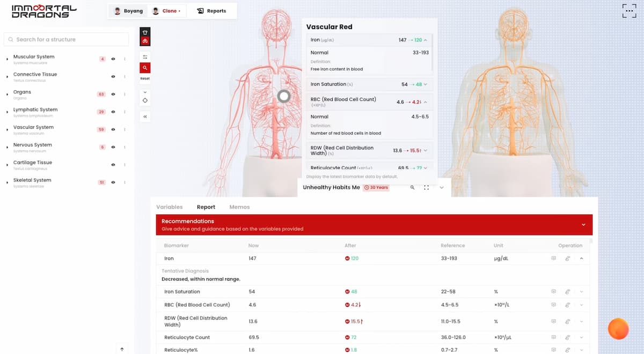This screenshot has width=644, height=354.
Task: Hide the Vascular System layer
Action: click(x=113, y=130)
